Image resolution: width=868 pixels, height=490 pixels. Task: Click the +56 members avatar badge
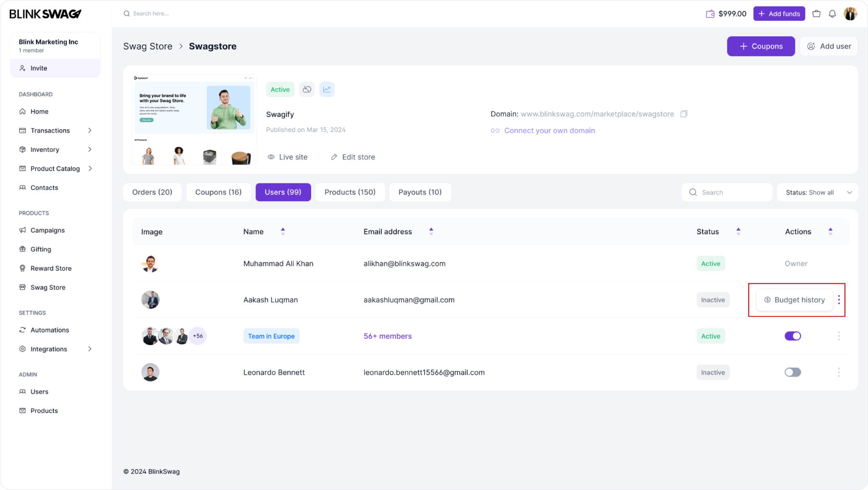pos(198,336)
